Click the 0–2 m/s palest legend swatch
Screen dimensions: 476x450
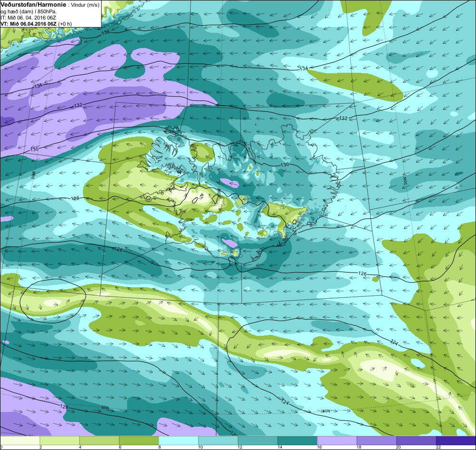coord(20,440)
